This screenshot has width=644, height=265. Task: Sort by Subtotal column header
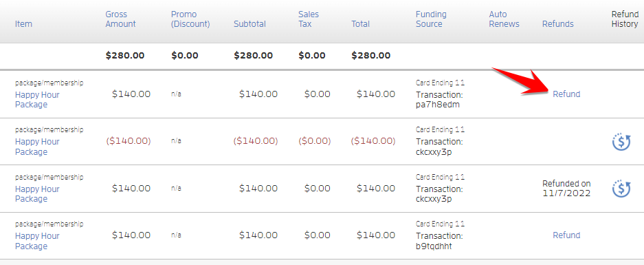(249, 24)
